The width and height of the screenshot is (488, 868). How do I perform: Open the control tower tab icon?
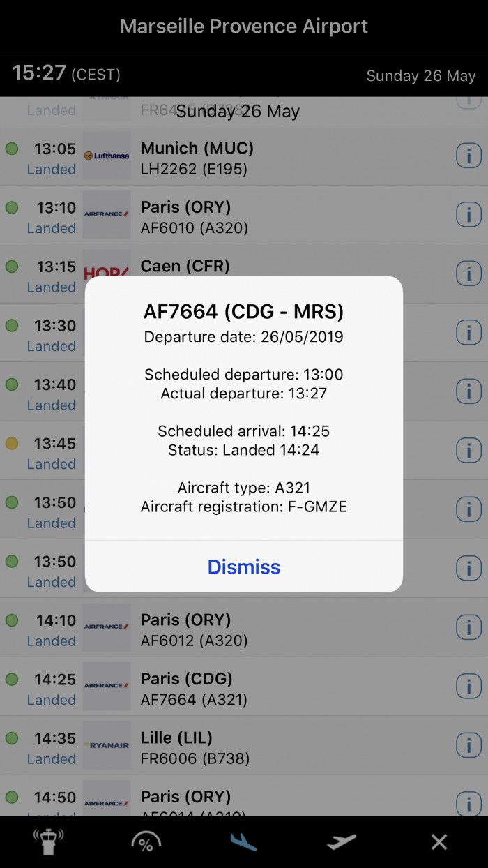point(49,842)
